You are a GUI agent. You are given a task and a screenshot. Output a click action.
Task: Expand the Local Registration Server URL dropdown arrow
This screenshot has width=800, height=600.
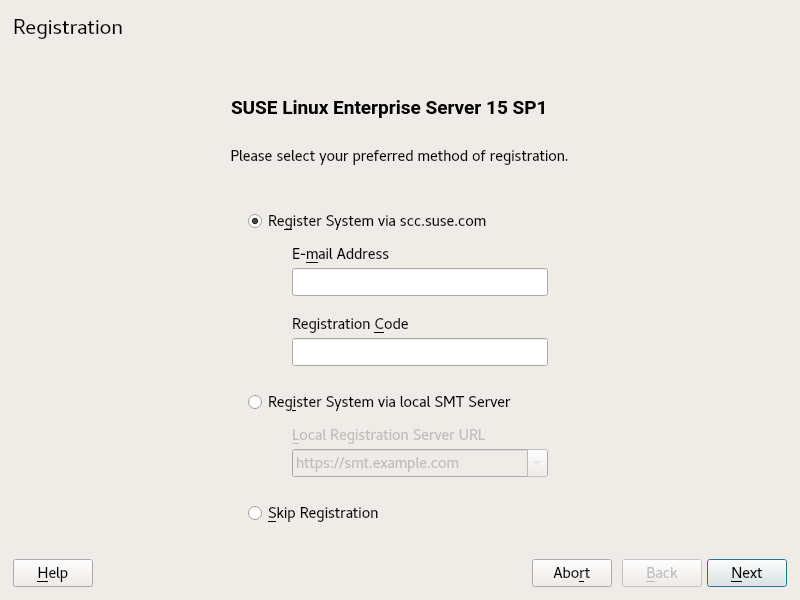pyautogui.click(x=538, y=463)
